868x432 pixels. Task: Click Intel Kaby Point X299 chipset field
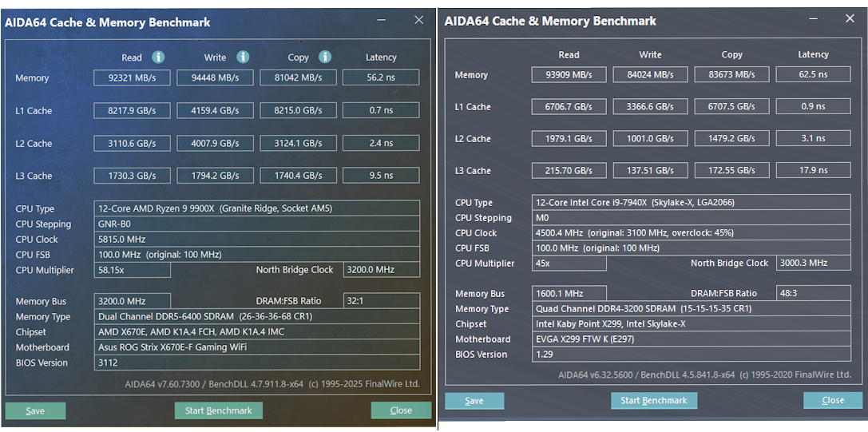tap(692, 324)
